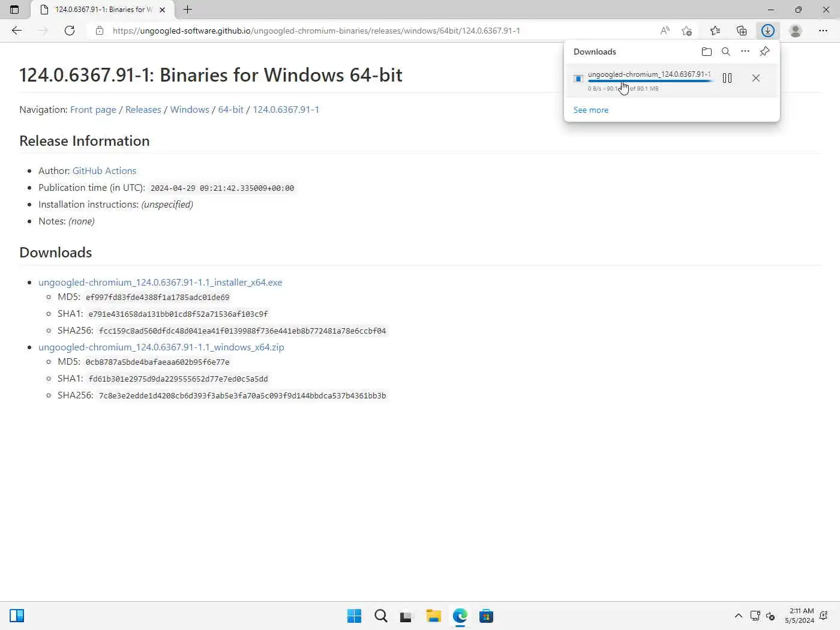Open Widgets panel on taskbar
The width and height of the screenshot is (840, 630).
tap(17, 616)
